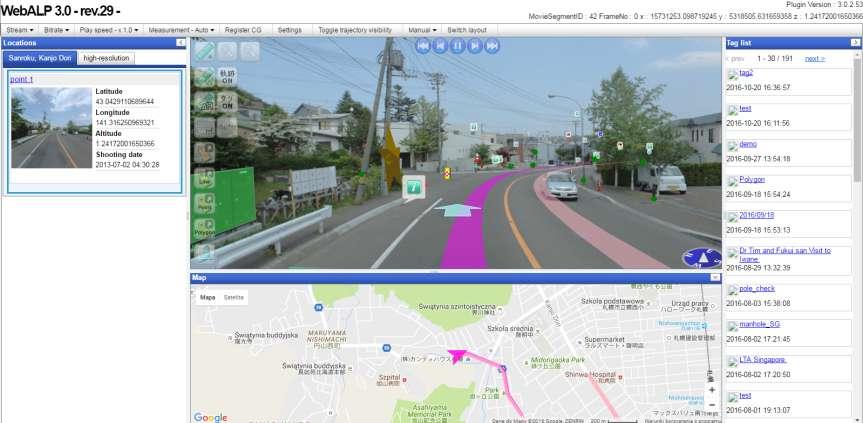863x423 pixels.
Task: Click the image icon beside demo tag
Action: pos(733,146)
